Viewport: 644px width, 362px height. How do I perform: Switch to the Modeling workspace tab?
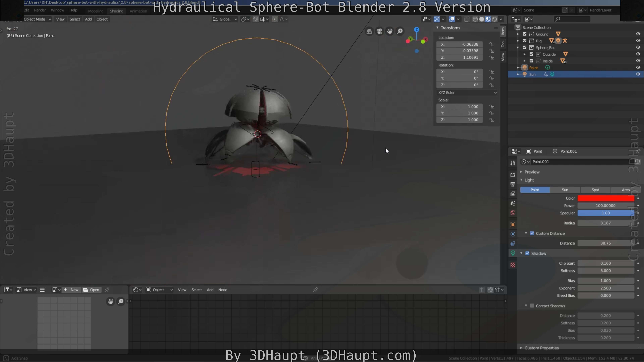pos(96,11)
